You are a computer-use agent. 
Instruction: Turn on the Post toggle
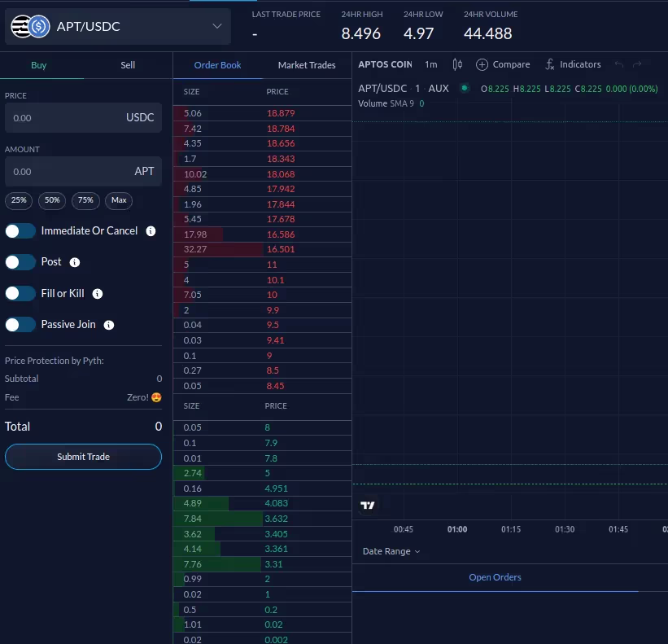pos(20,262)
